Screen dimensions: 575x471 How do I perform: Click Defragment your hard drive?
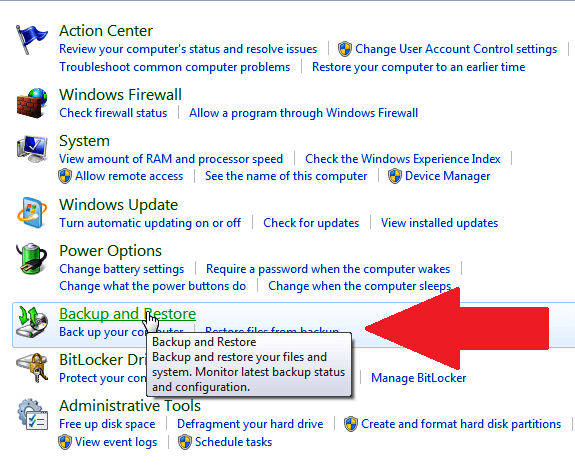pyautogui.click(x=250, y=424)
